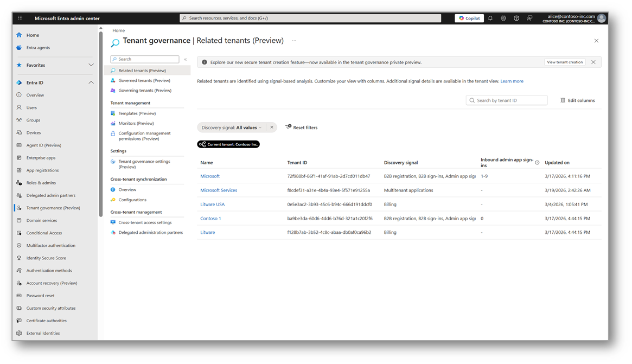Click the left sidebar vertical scrollbar
This screenshot has width=632, height=364.
100,124
